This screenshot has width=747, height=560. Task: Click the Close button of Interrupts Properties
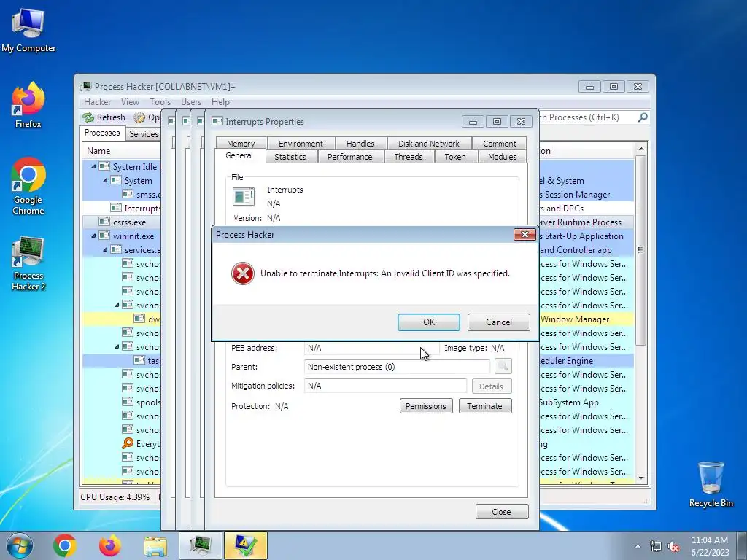click(502, 511)
